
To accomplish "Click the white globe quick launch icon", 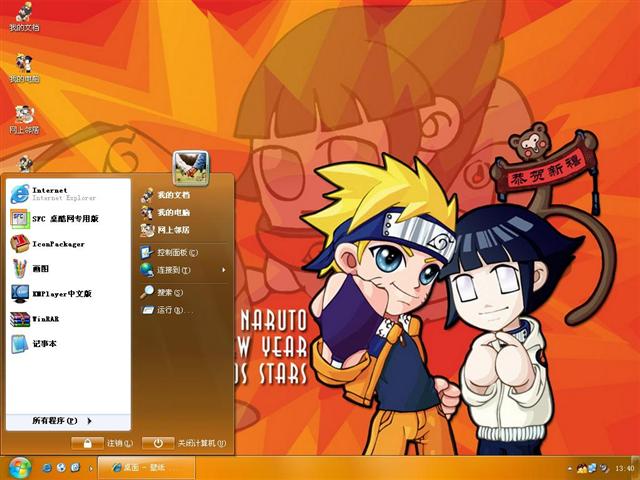I will tap(61, 468).
